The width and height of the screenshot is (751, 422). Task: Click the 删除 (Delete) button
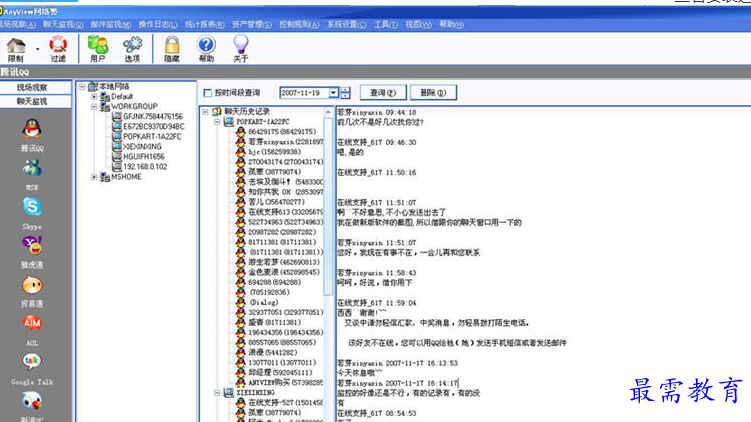[x=433, y=92]
